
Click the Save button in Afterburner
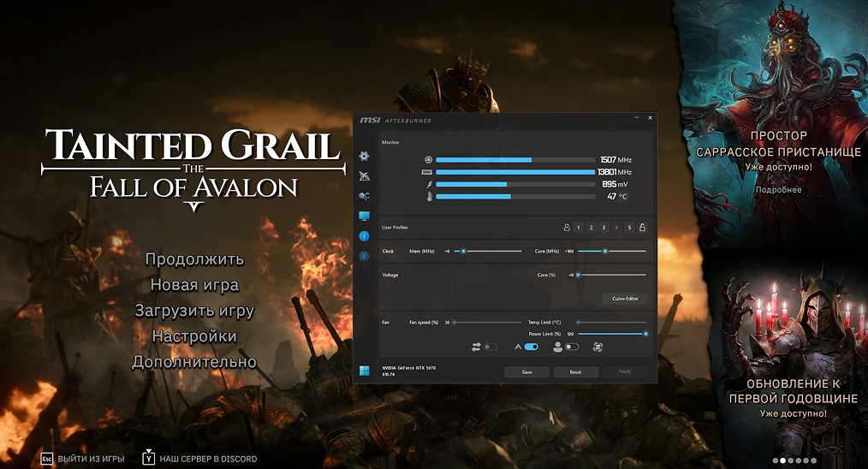[526, 372]
